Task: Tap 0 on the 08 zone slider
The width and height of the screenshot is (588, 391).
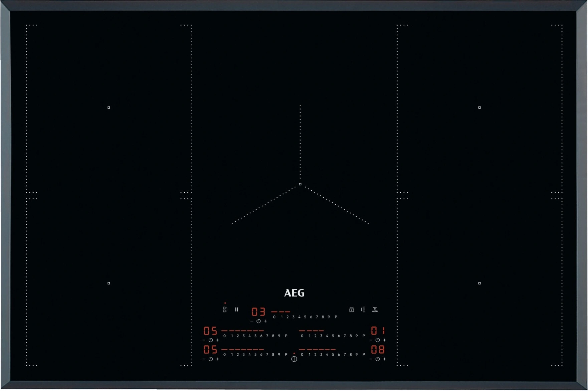Action: click(x=302, y=355)
